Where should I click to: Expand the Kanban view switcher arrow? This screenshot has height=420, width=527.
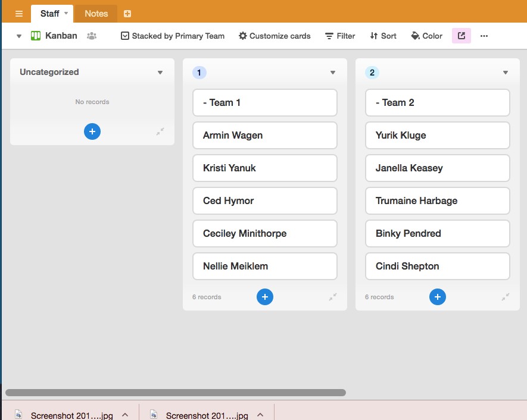pos(19,36)
